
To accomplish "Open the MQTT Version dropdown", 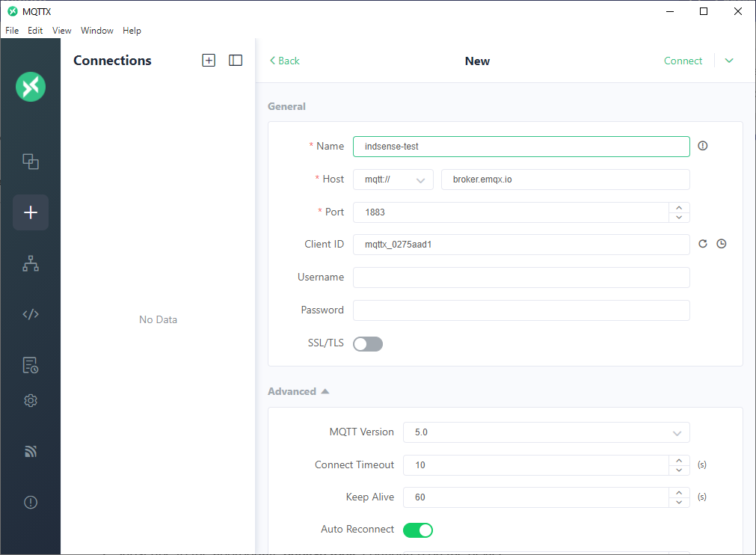I will pos(546,432).
